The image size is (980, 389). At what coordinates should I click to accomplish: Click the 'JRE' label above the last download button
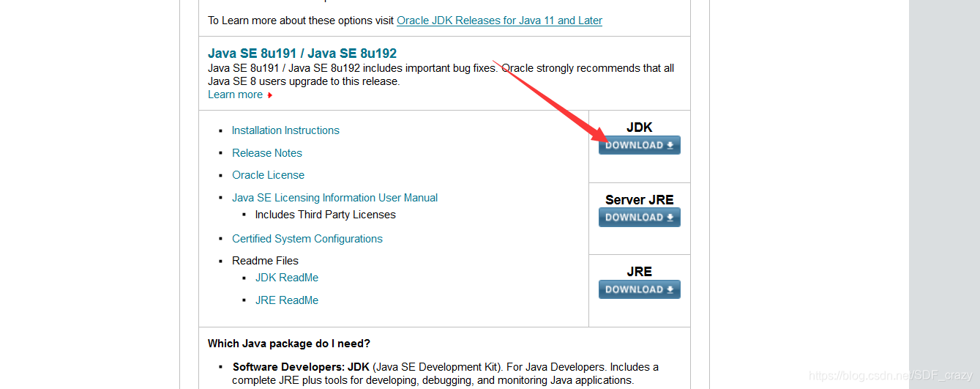coord(639,271)
